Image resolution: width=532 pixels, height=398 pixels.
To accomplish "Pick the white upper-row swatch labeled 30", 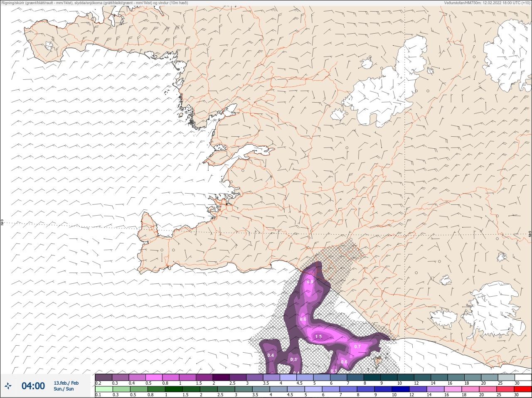I will point(523,377).
